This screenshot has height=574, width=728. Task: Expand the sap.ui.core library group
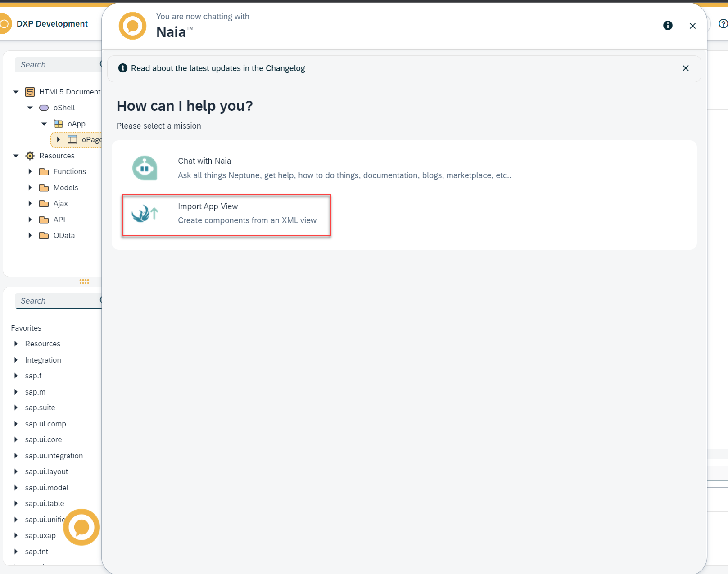pos(16,439)
